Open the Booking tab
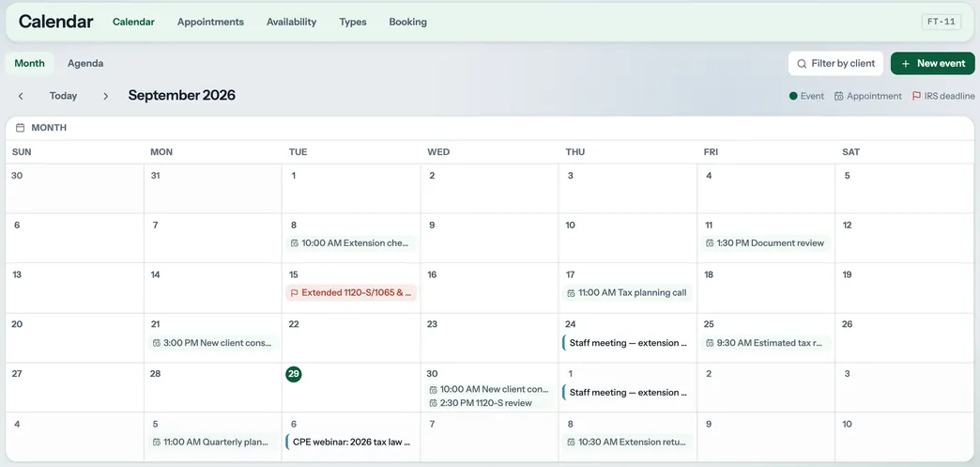Screen dimensions: 980x467 click(x=407, y=22)
